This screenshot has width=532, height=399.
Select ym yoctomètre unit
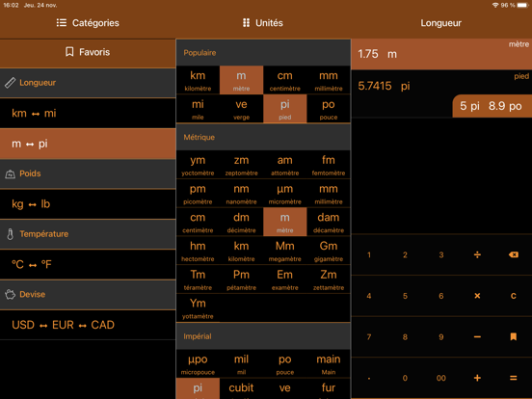[x=198, y=165]
